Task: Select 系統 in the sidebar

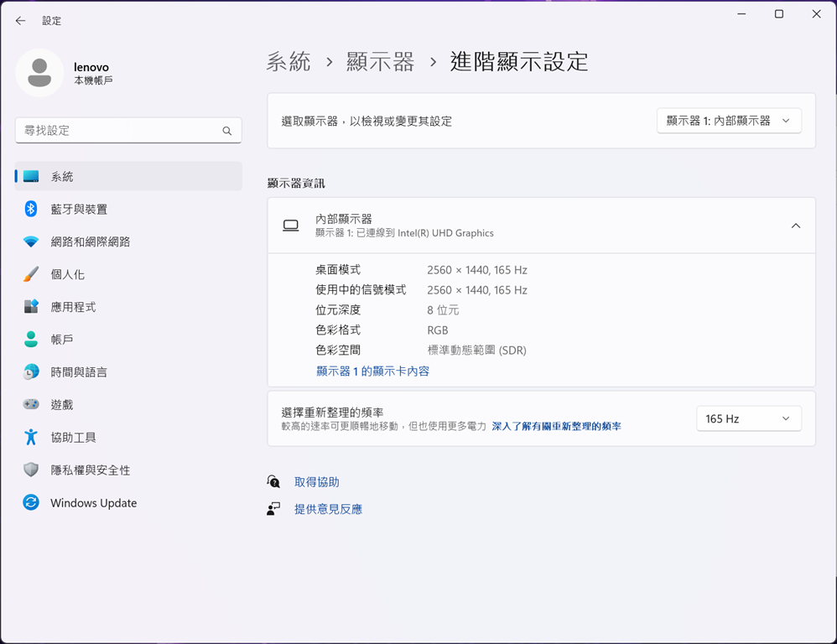Action: pyautogui.click(x=62, y=176)
